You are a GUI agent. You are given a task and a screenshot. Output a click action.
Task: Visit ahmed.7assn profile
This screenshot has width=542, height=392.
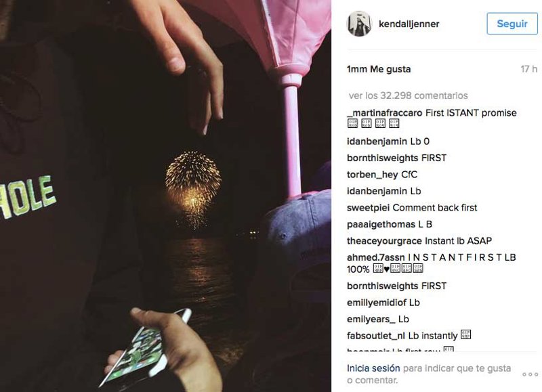pos(376,257)
